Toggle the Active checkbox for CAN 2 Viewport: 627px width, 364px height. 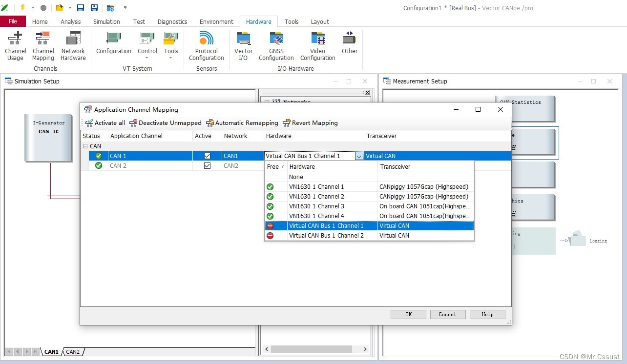207,165
